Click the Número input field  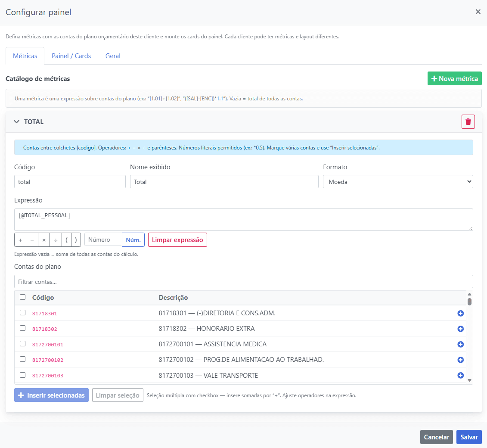103,240
